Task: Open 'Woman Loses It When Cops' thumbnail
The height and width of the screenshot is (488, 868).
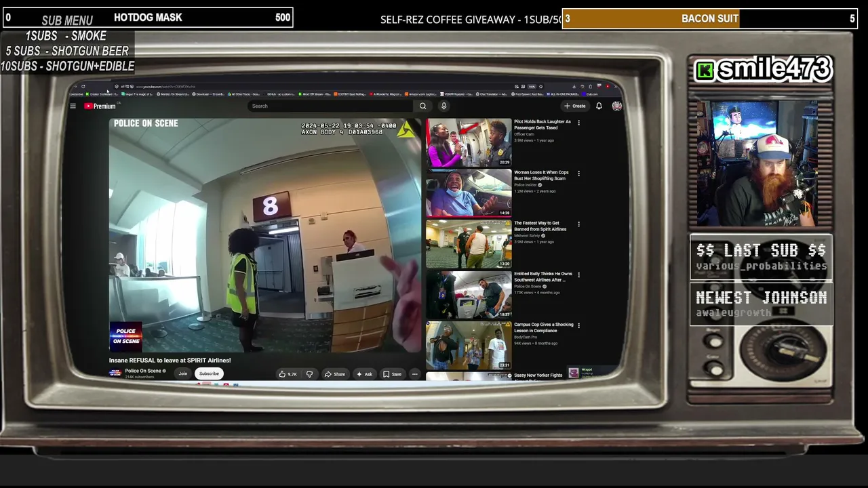Action: coord(469,193)
